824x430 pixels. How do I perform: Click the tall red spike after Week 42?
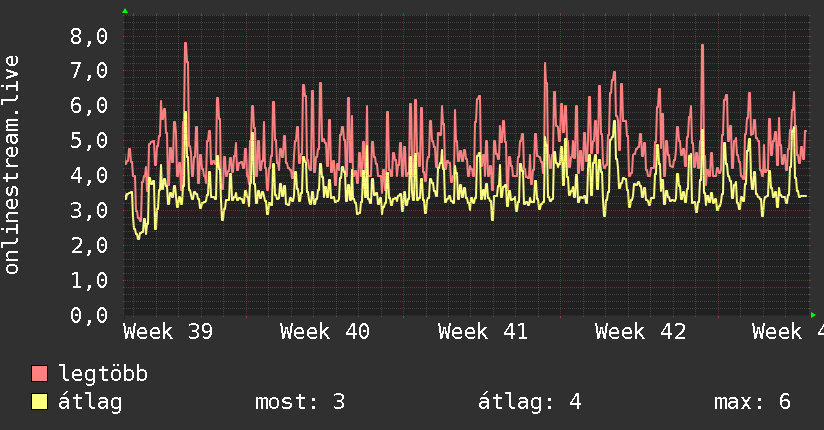(703, 47)
